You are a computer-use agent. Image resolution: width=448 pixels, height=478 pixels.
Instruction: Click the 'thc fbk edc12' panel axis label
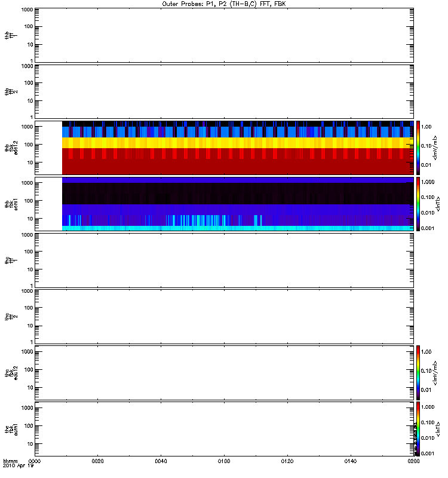pyautogui.click(x=11, y=373)
